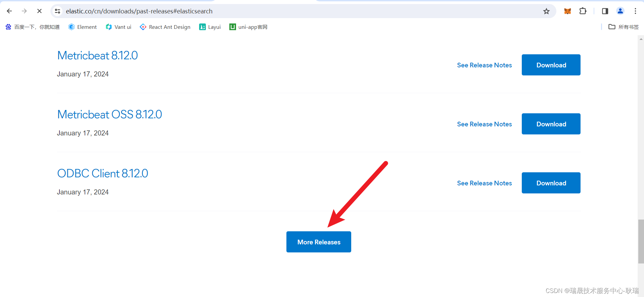Screen dimensions: 644x297
Task: Toggle the browser side panel icon
Action: (x=605, y=11)
